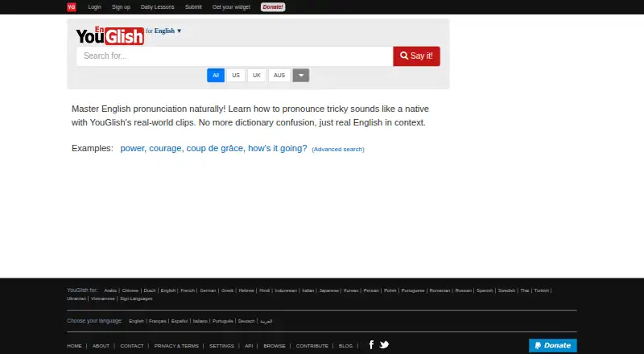
Task: Open YouGlish for Hebrew
Action: [x=246, y=290]
